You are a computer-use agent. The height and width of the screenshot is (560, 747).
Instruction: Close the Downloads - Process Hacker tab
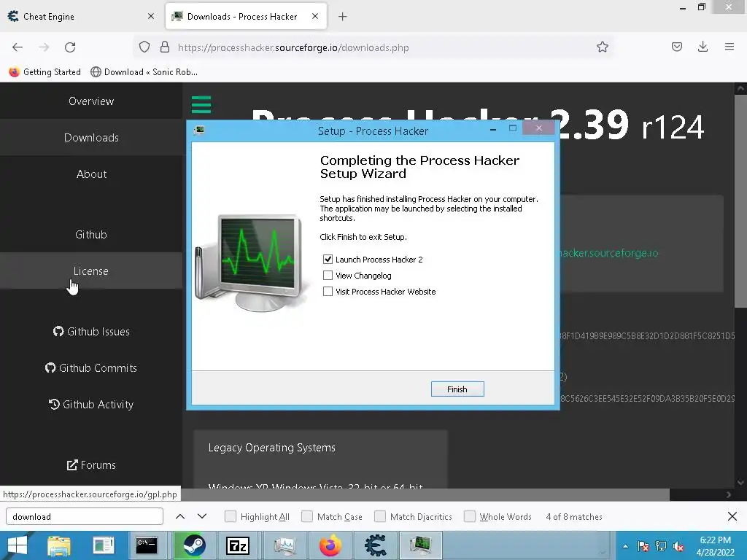click(x=315, y=16)
